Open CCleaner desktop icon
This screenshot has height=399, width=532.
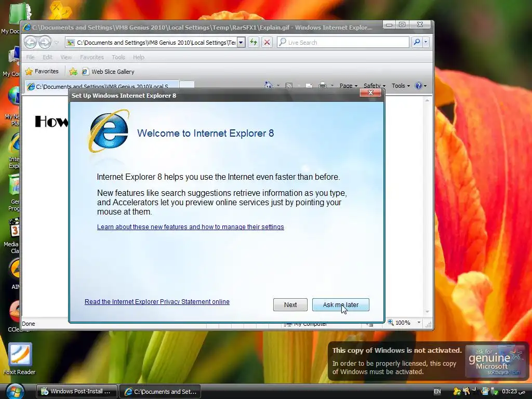15,316
